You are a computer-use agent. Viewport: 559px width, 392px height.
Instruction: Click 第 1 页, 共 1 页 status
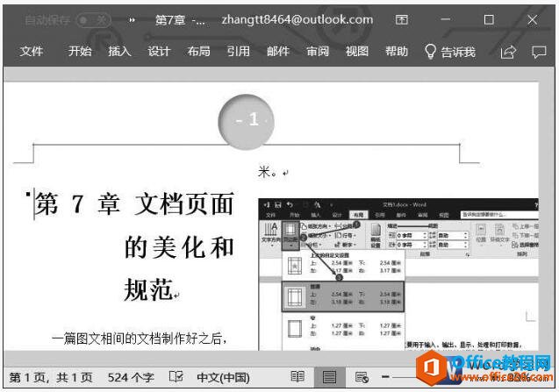tap(51, 377)
